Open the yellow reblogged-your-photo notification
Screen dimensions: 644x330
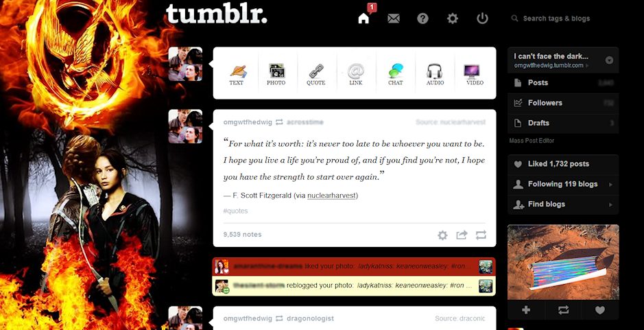pos(354,285)
